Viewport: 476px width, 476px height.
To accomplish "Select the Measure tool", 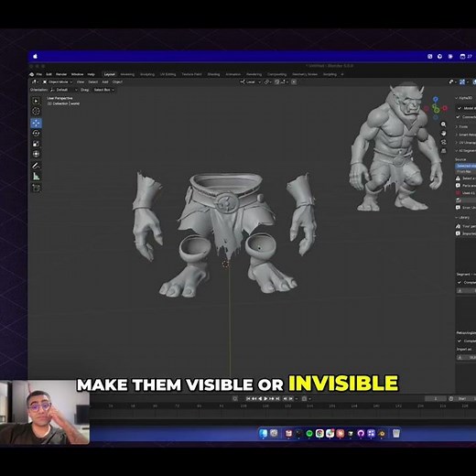I will [x=36, y=177].
